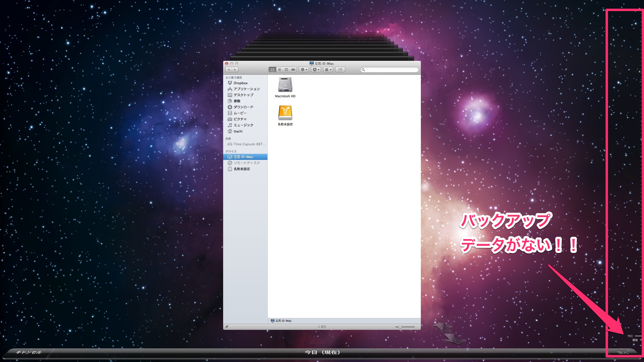Open Dropbox in the sidebar
The image size is (644, 362).
tap(240, 83)
